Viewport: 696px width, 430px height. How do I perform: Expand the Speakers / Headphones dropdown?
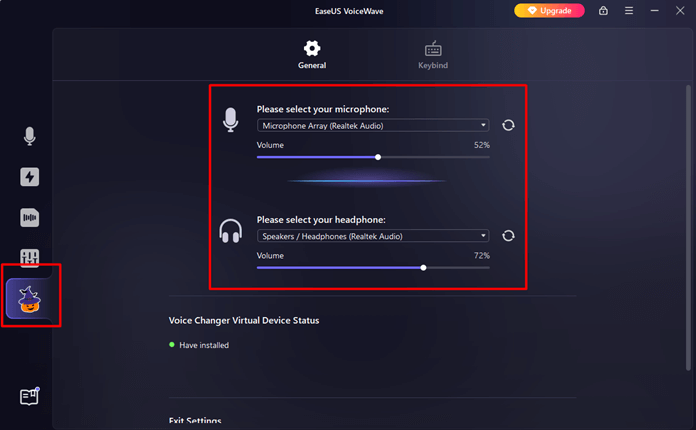pos(373,236)
